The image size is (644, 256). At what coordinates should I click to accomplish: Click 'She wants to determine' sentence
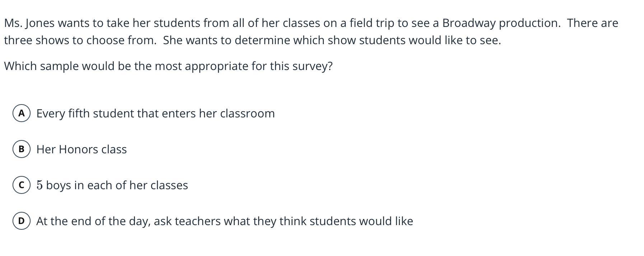(x=332, y=40)
